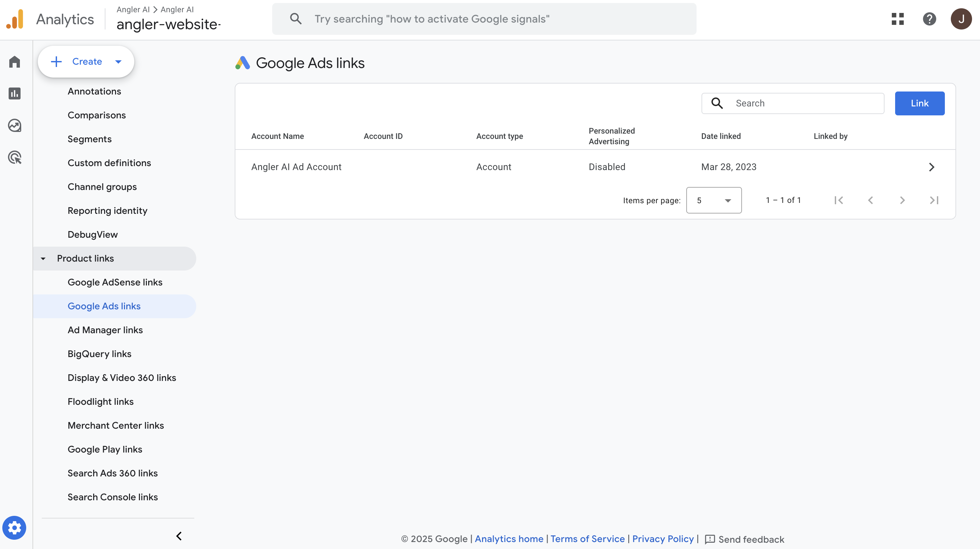Open Google Play links
The height and width of the screenshot is (549, 980).
[105, 449]
